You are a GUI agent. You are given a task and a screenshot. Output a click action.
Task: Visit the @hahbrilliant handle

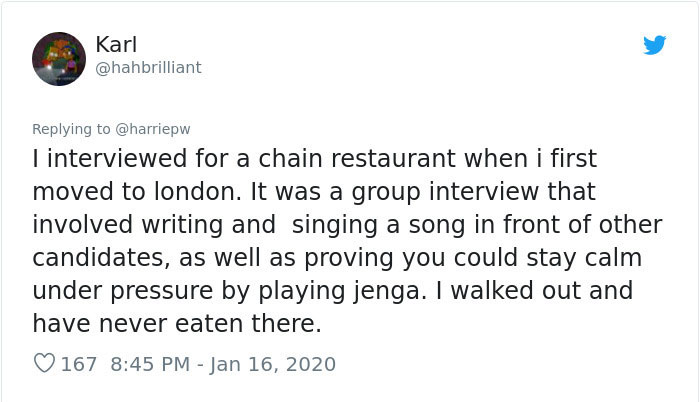(148, 67)
